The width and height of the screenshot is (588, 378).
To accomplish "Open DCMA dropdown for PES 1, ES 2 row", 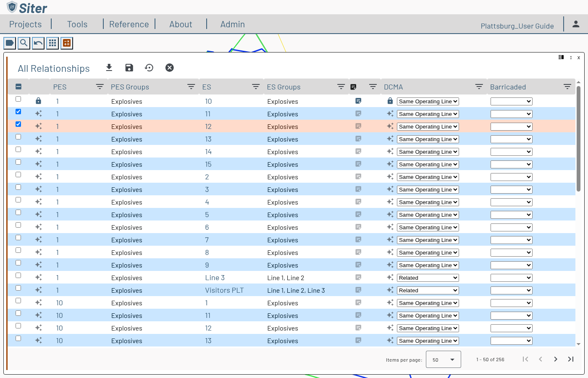I will click(428, 177).
